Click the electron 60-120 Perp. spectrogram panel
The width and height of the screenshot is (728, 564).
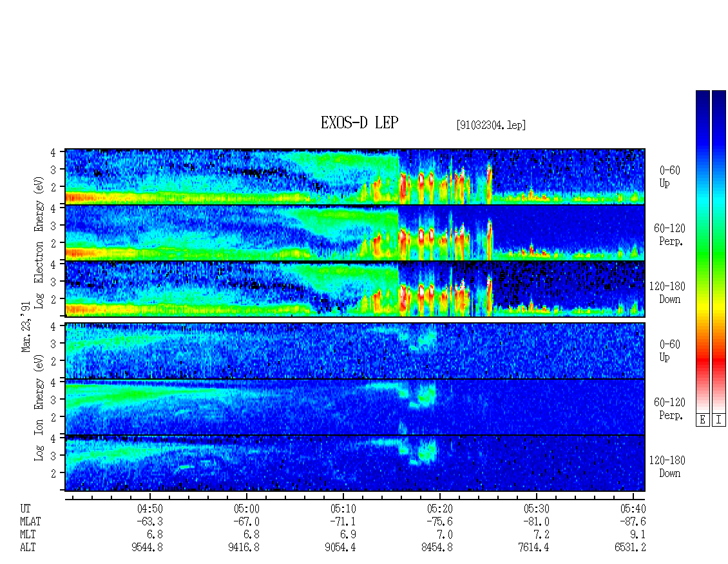[x=355, y=233]
